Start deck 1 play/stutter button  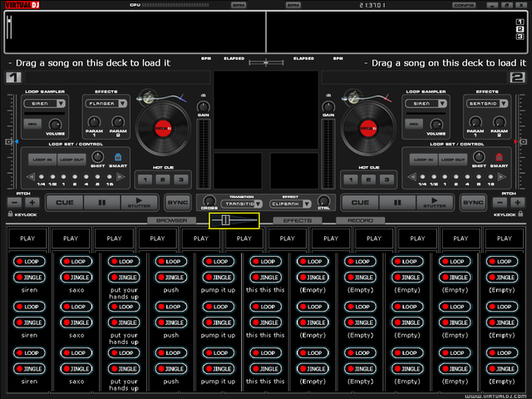139,203
